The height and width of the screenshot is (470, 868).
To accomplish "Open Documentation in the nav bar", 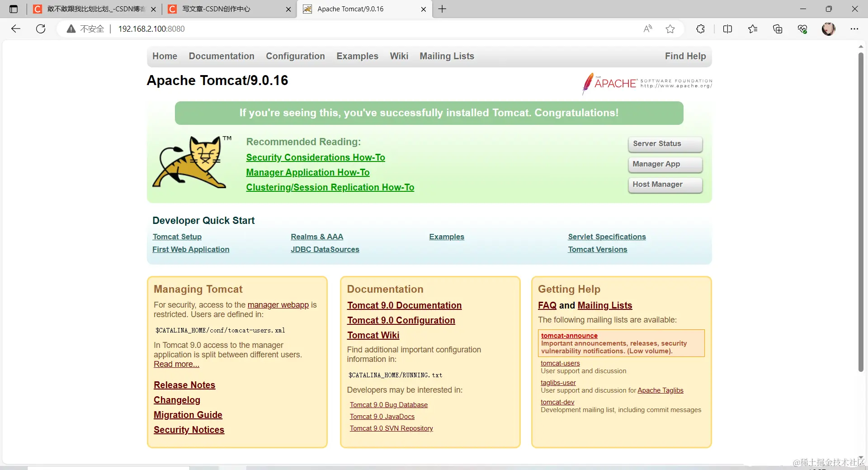I will pyautogui.click(x=222, y=56).
